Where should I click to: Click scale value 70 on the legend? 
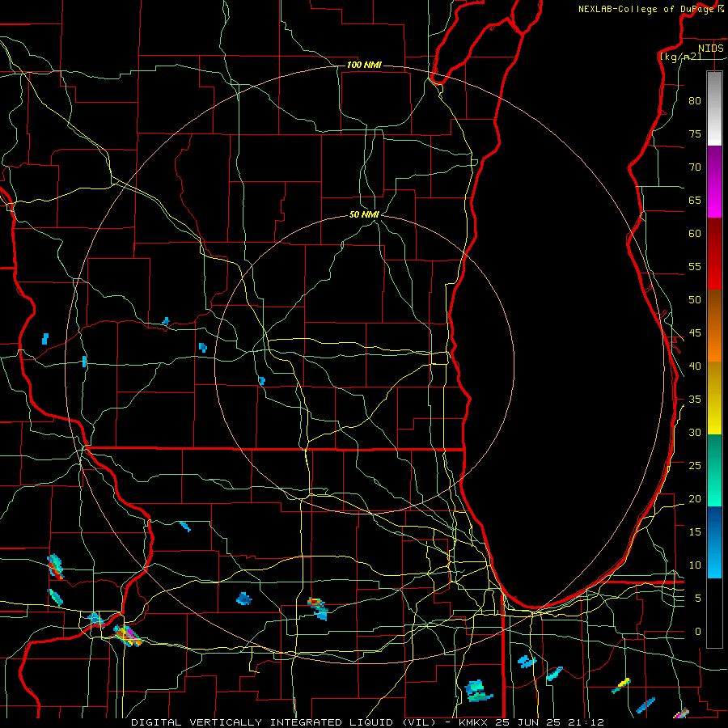point(695,167)
